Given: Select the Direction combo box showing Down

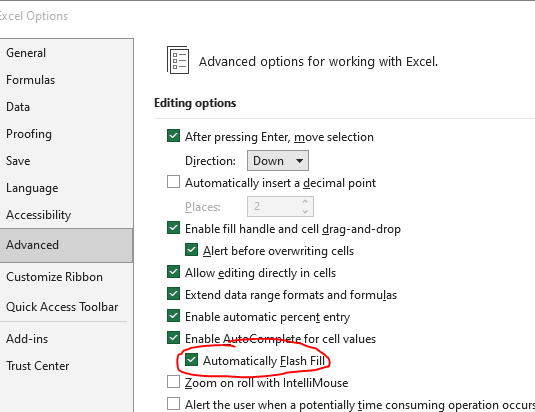Looking at the screenshot, I should pyautogui.click(x=278, y=161).
